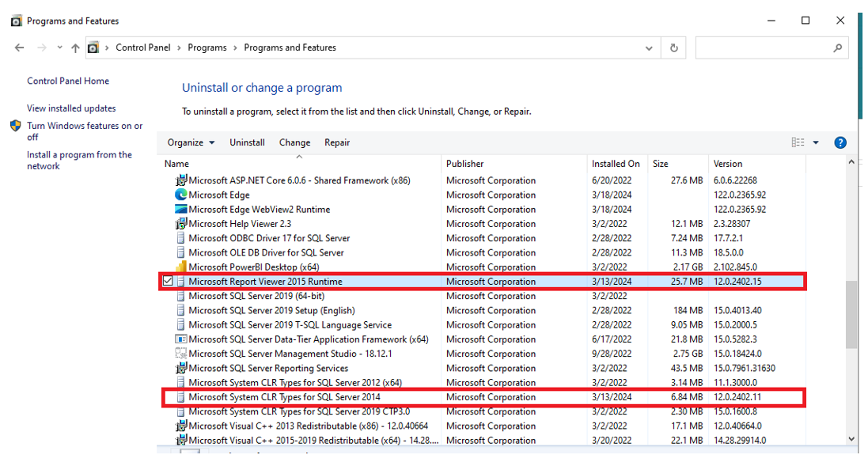The height and width of the screenshot is (462, 868).
Task: Click the change view icon
Action: pos(798,142)
